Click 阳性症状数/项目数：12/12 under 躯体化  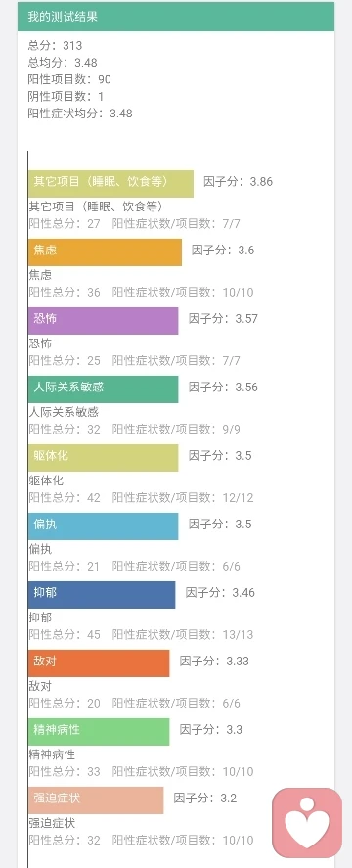click(183, 498)
